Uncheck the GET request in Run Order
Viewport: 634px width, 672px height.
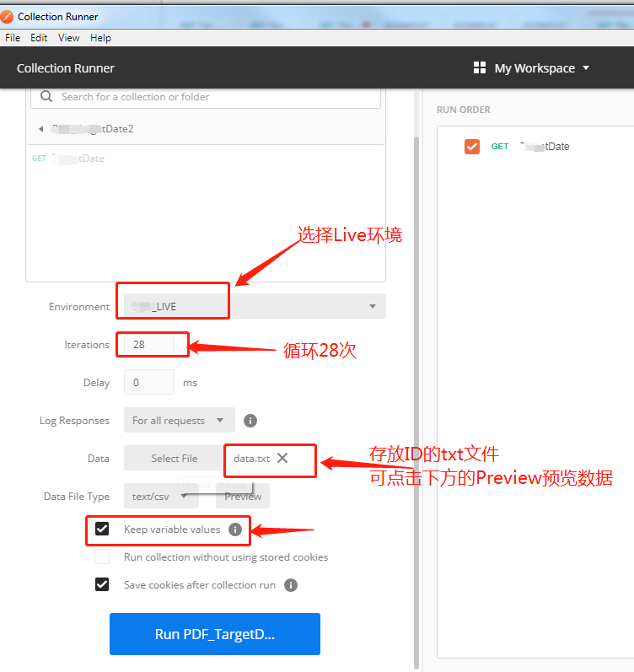pos(472,147)
